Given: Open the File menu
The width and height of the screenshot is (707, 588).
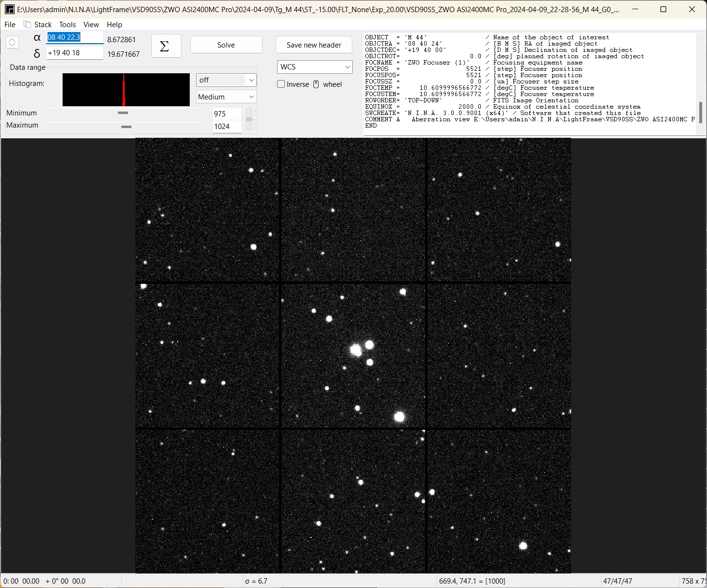Looking at the screenshot, I should tap(10, 25).
